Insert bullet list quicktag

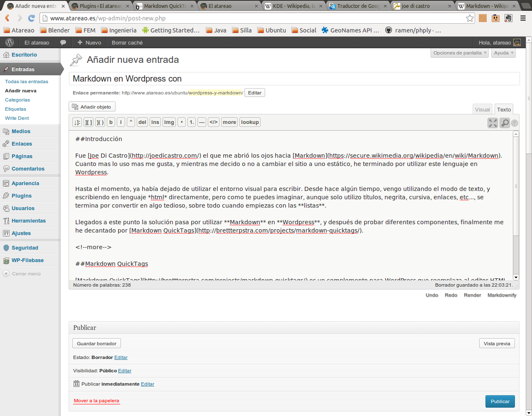pyautogui.click(x=182, y=122)
